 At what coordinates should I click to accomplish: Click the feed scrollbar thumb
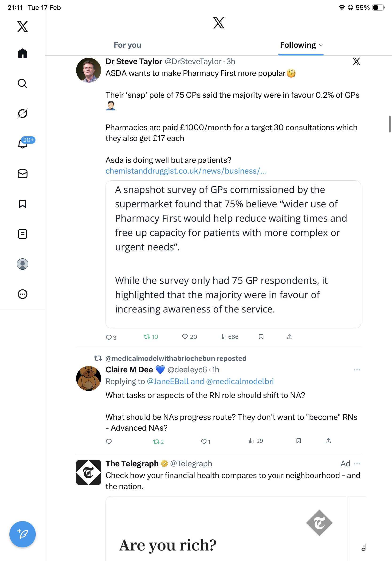[x=390, y=124]
